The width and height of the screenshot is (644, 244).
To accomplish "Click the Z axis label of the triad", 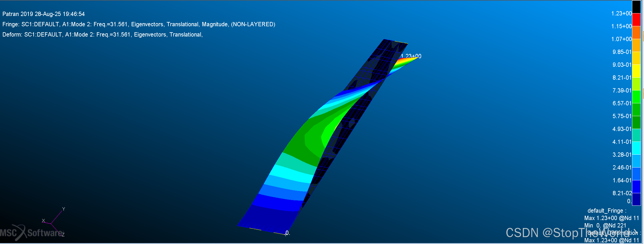I will [x=63, y=235].
